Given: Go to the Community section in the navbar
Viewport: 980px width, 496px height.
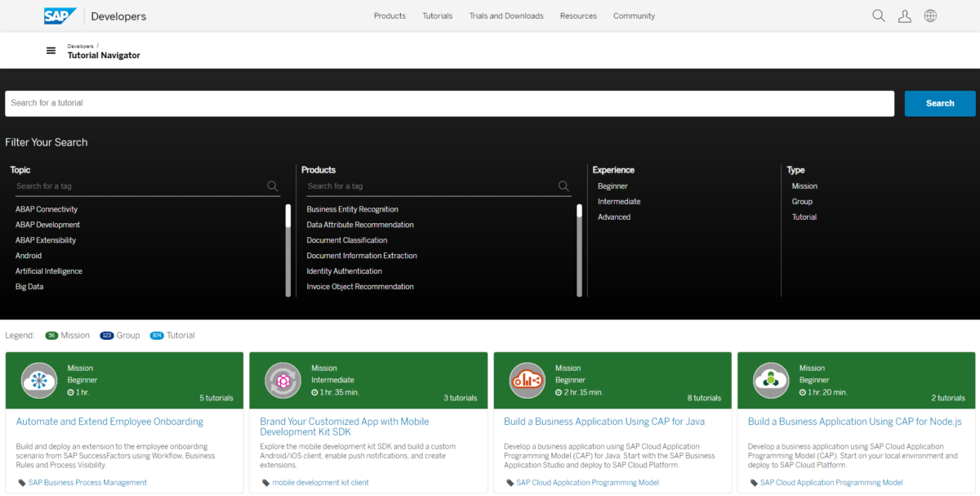Looking at the screenshot, I should pos(634,16).
